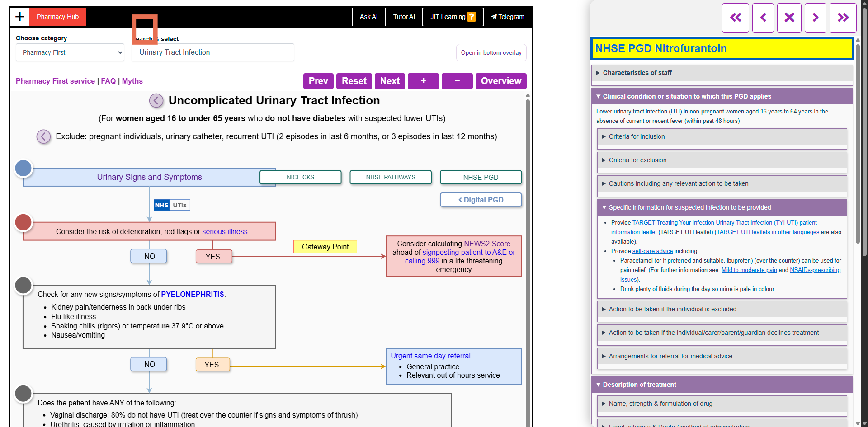Zoom out the flowchart with the − button

pyautogui.click(x=457, y=81)
